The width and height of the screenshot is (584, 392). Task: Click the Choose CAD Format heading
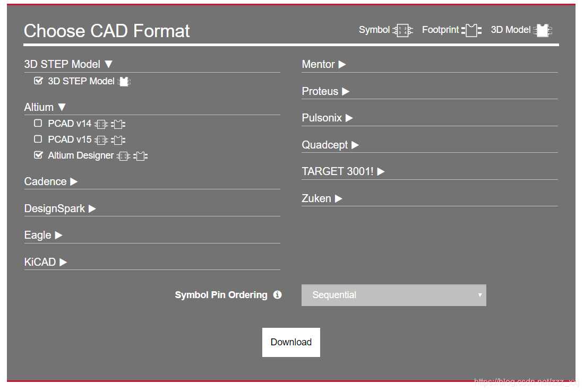coord(107,31)
